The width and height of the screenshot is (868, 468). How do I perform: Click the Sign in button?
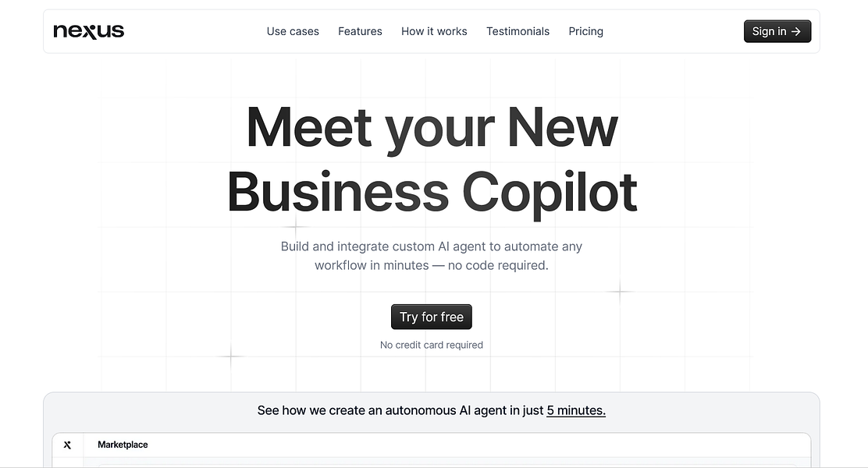tap(777, 31)
